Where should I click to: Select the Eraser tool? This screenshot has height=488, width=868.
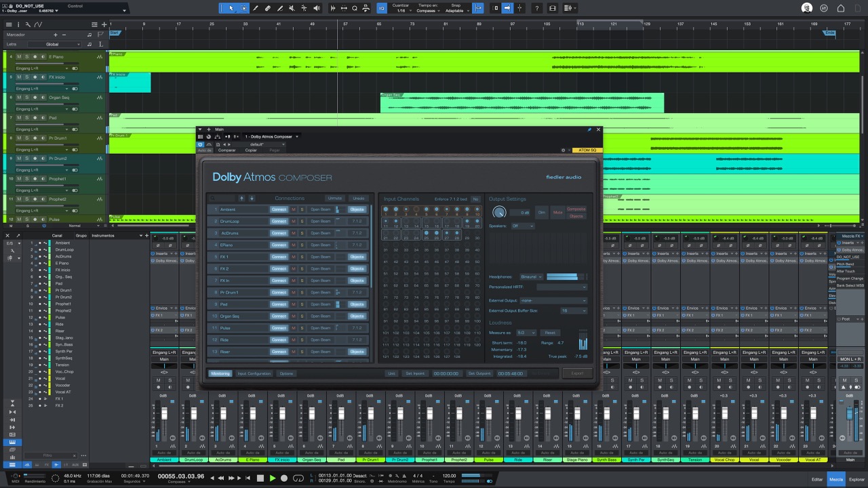[268, 8]
